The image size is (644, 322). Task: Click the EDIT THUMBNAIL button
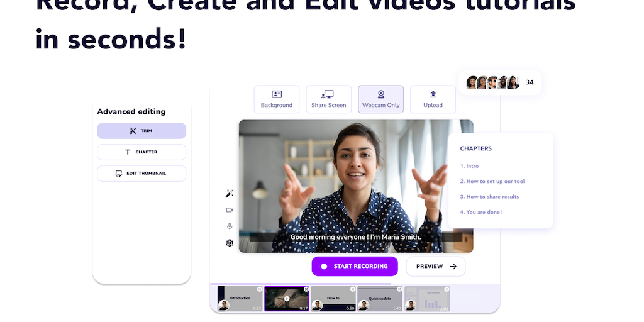142,174
